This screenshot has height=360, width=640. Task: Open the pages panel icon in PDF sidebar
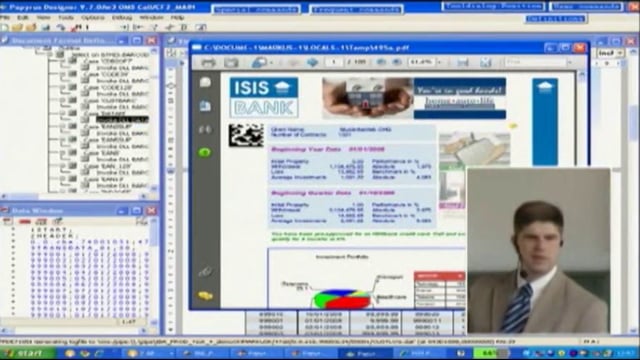pyautogui.click(x=205, y=106)
